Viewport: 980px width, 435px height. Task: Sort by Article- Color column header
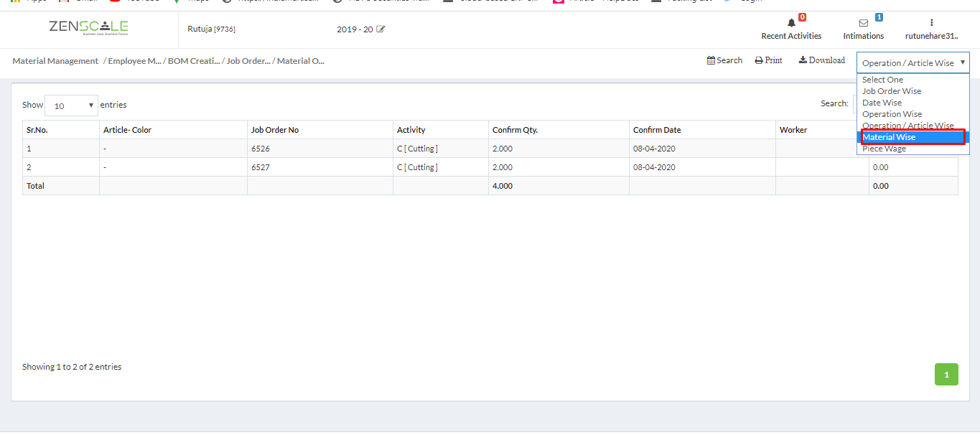[x=173, y=130]
